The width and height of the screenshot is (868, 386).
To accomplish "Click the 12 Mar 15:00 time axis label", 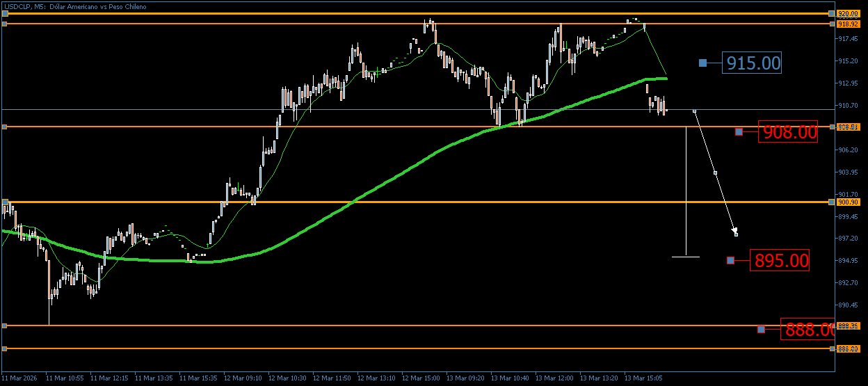I will pos(421,378).
